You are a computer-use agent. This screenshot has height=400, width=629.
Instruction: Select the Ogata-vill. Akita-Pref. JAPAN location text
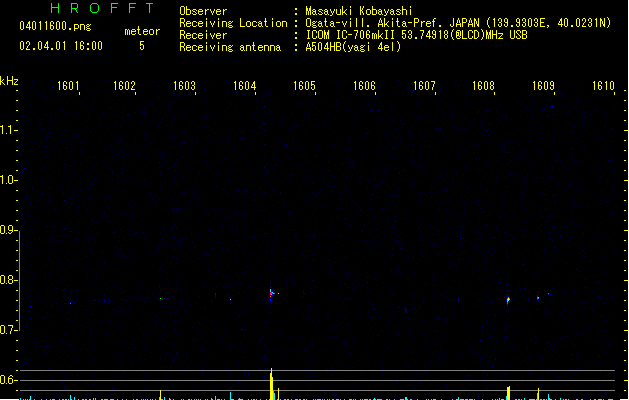(x=458, y=23)
